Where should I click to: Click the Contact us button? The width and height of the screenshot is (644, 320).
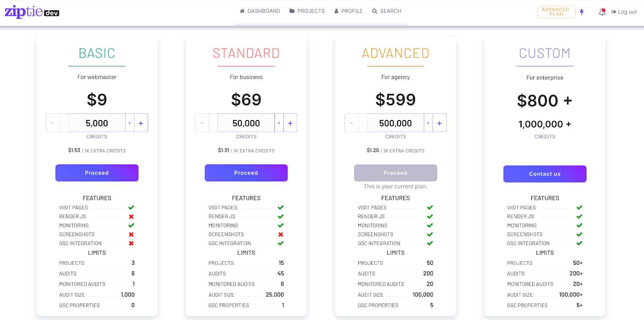pyautogui.click(x=545, y=174)
